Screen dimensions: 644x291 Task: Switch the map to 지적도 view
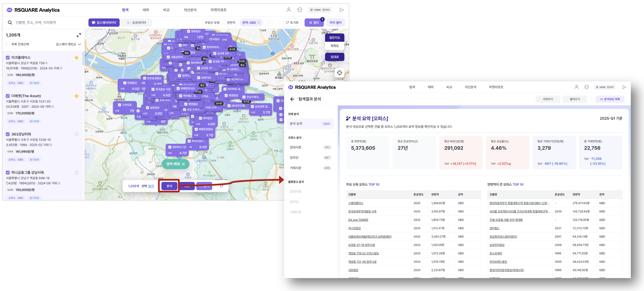point(334,46)
